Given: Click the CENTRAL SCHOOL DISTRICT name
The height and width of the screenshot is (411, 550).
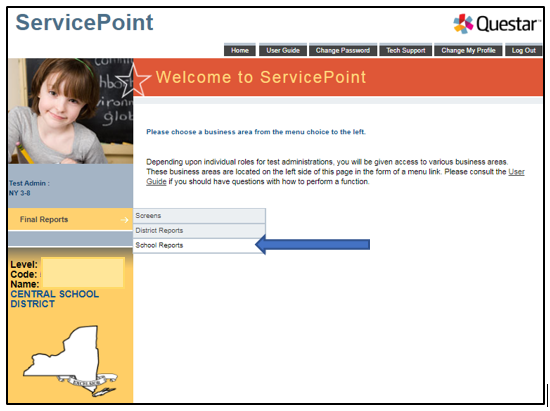Looking at the screenshot, I should pos(55,299).
